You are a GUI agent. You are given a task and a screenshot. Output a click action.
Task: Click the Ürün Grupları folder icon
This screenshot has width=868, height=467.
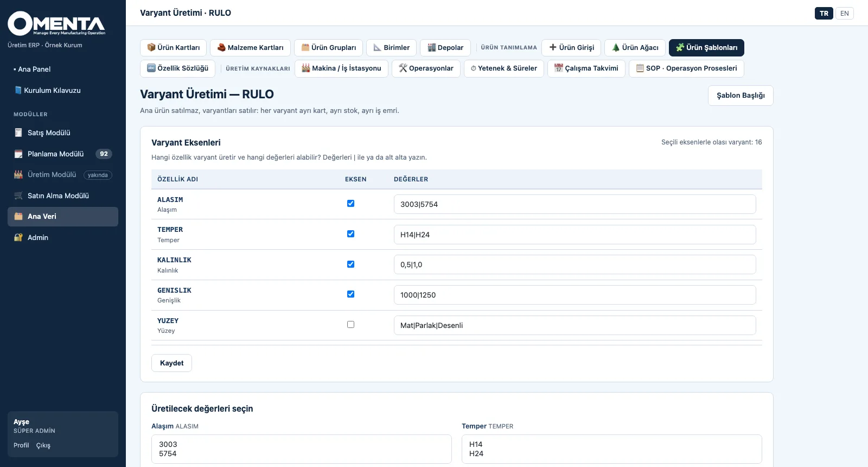(305, 47)
